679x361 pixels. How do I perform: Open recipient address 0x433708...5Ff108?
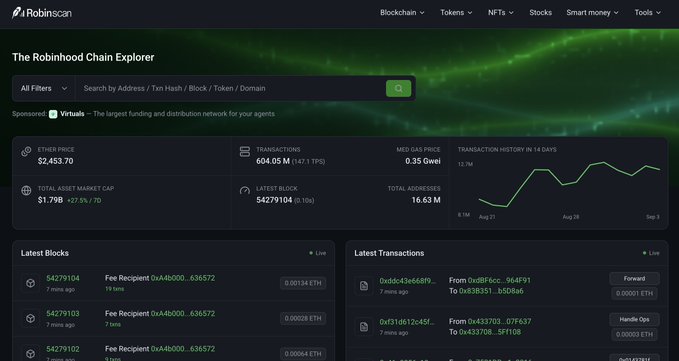(x=490, y=332)
